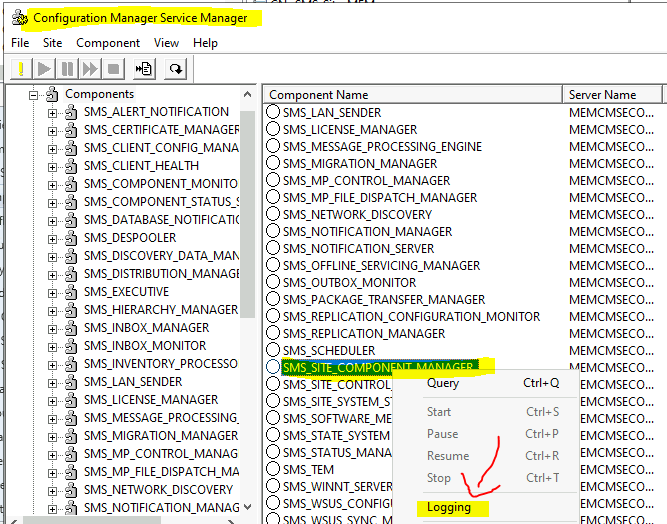The height and width of the screenshot is (524, 667).
Task: Click the Start (play) toolbar icon
Action: point(44,68)
